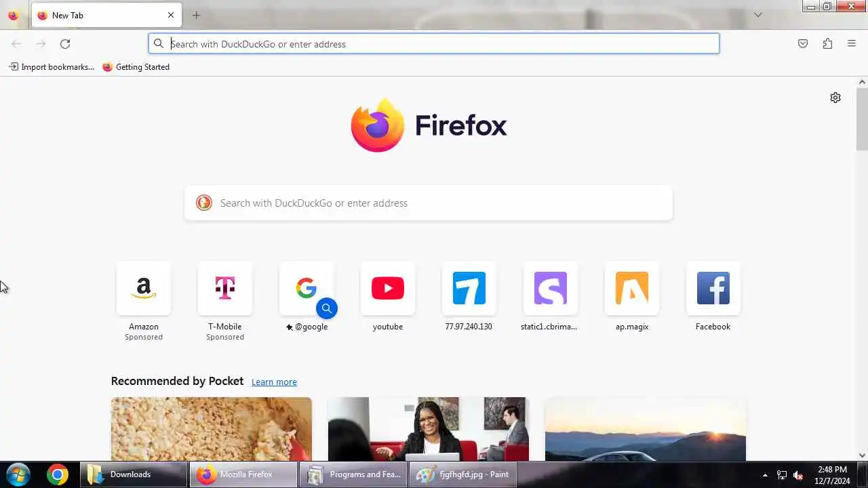Open the Pocket story with smiling woman

(x=429, y=429)
